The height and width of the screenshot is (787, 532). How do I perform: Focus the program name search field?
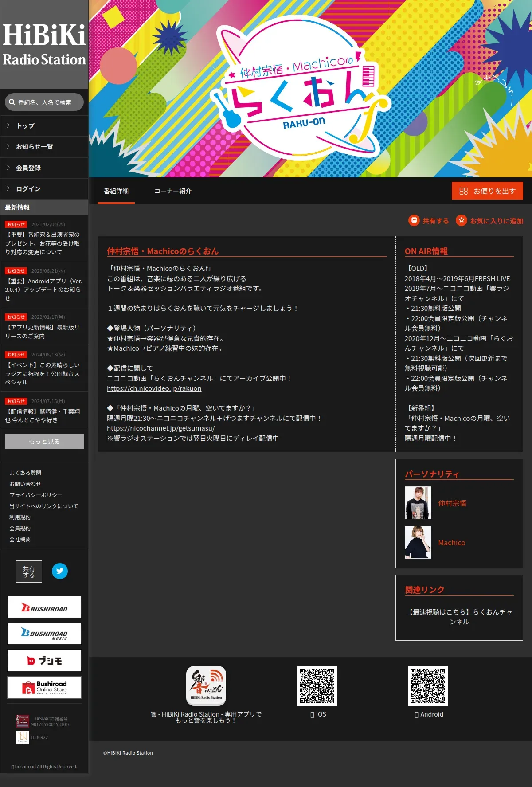point(44,102)
